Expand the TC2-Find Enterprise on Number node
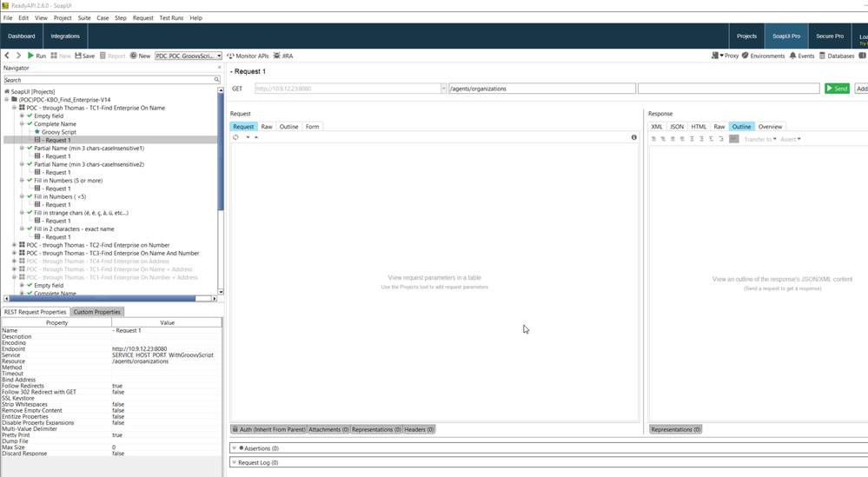868x477 pixels. [x=14, y=245]
